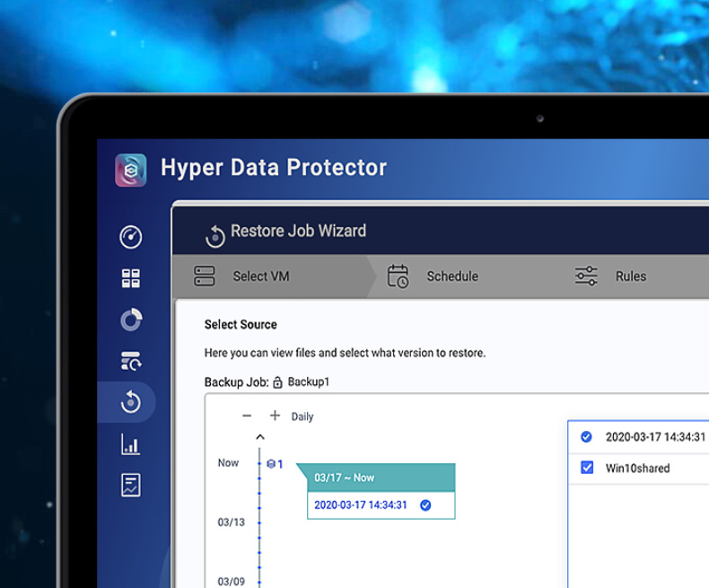Zoom in timeline with plus button
Viewport: 709px width, 588px height.
tap(275, 416)
